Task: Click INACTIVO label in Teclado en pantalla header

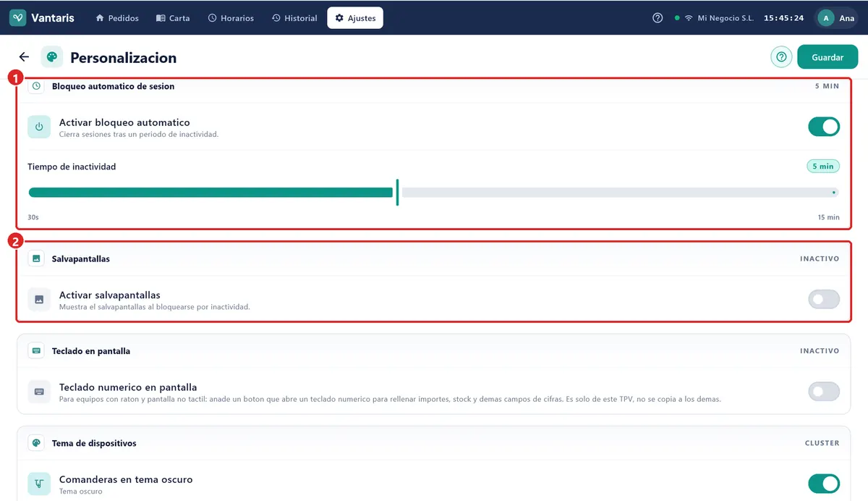Action: [x=820, y=351]
